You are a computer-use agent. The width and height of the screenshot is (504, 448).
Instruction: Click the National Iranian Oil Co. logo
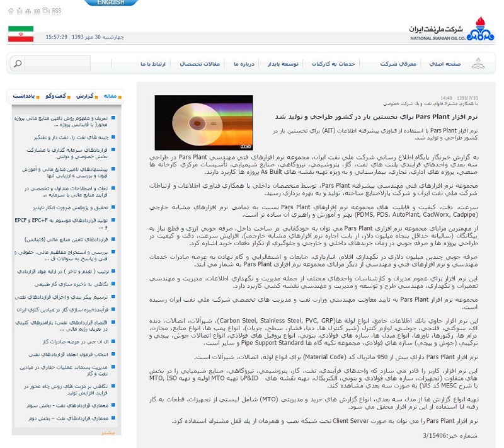click(x=451, y=29)
